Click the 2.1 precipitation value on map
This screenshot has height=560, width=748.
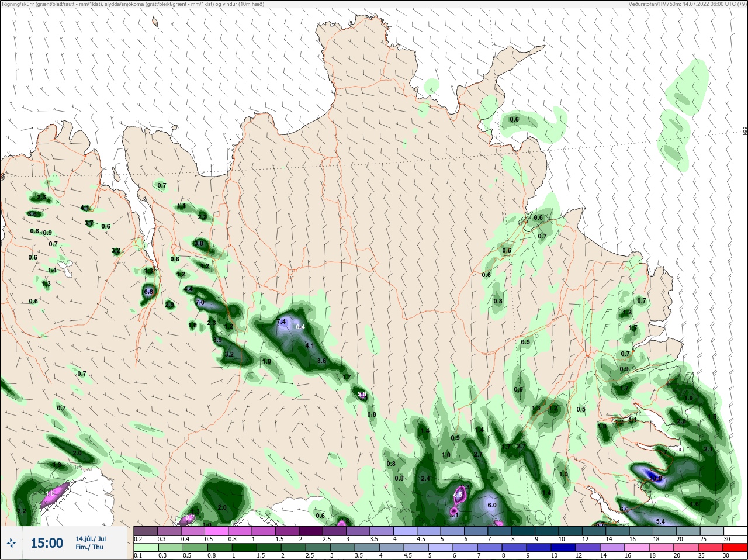pos(708,449)
